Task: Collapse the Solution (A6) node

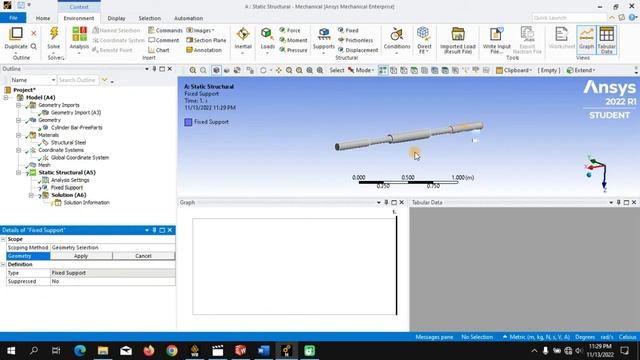Action: point(31,195)
